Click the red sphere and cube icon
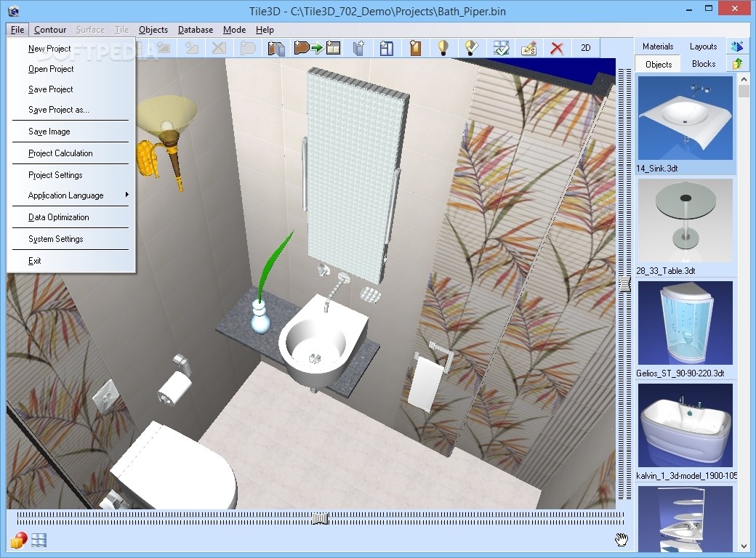756x558 pixels. pyautogui.click(x=19, y=540)
